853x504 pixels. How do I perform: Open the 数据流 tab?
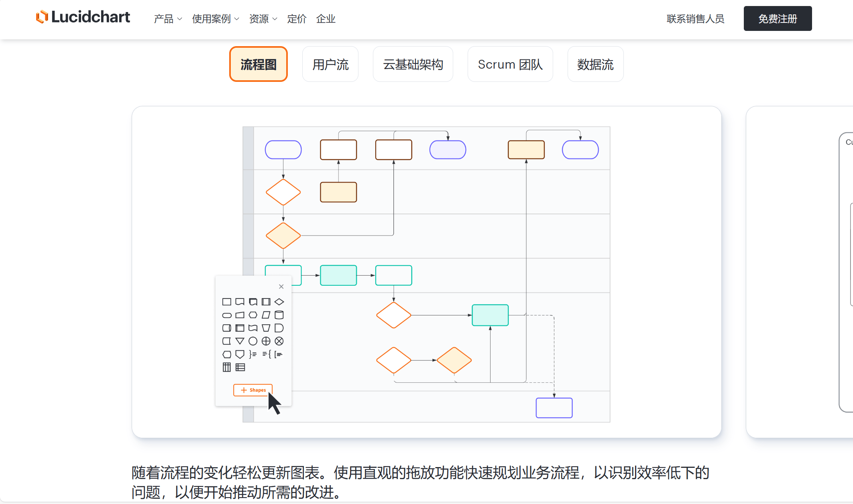595,64
